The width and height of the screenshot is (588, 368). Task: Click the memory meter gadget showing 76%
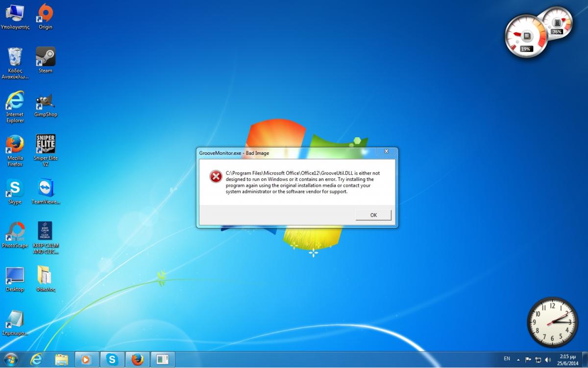coord(559,22)
